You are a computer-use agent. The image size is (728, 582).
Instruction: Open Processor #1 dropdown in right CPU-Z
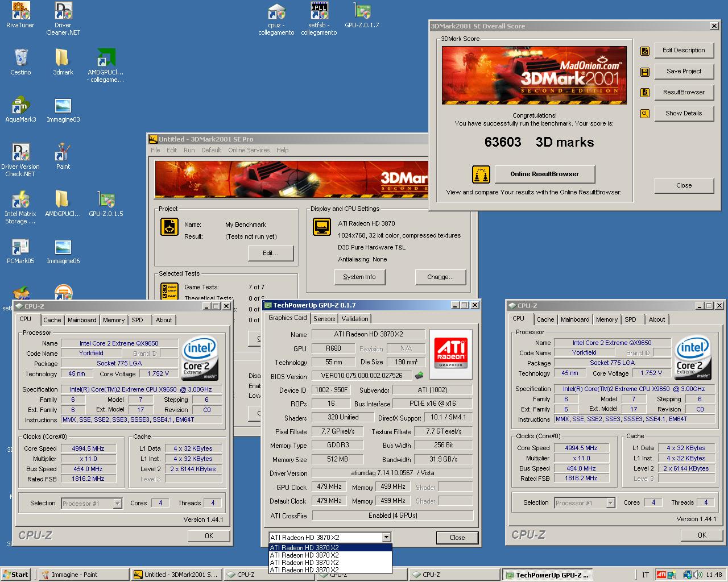pos(610,502)
